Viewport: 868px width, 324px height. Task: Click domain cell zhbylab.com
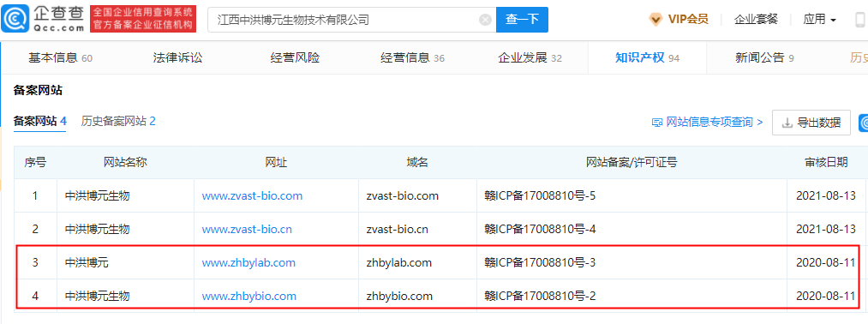coord(398,262)
